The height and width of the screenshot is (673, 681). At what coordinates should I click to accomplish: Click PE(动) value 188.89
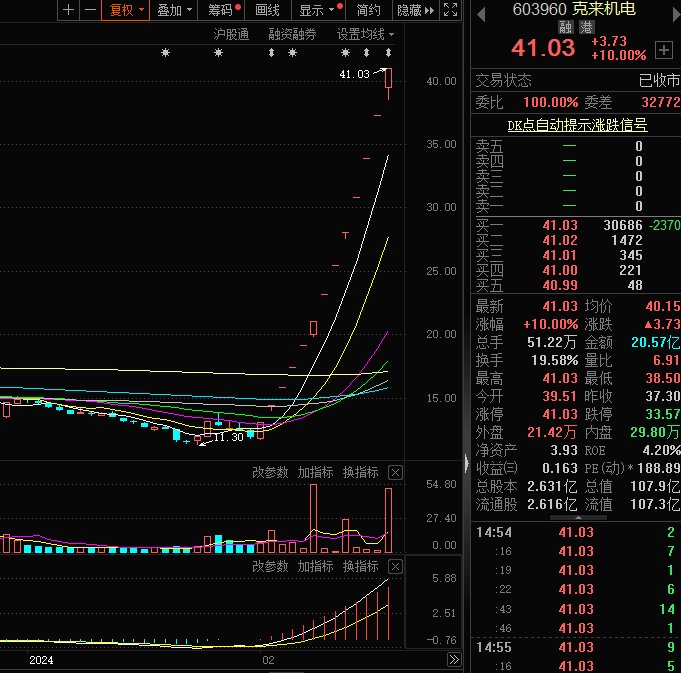coord(658,468)
